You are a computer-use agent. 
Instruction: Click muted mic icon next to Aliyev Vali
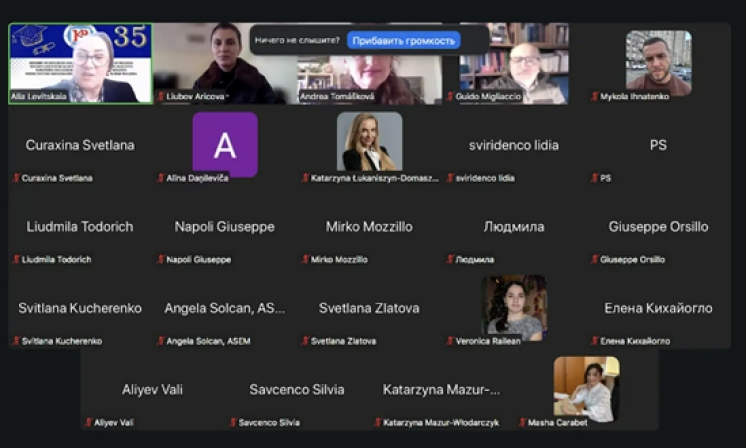point(88,423)
